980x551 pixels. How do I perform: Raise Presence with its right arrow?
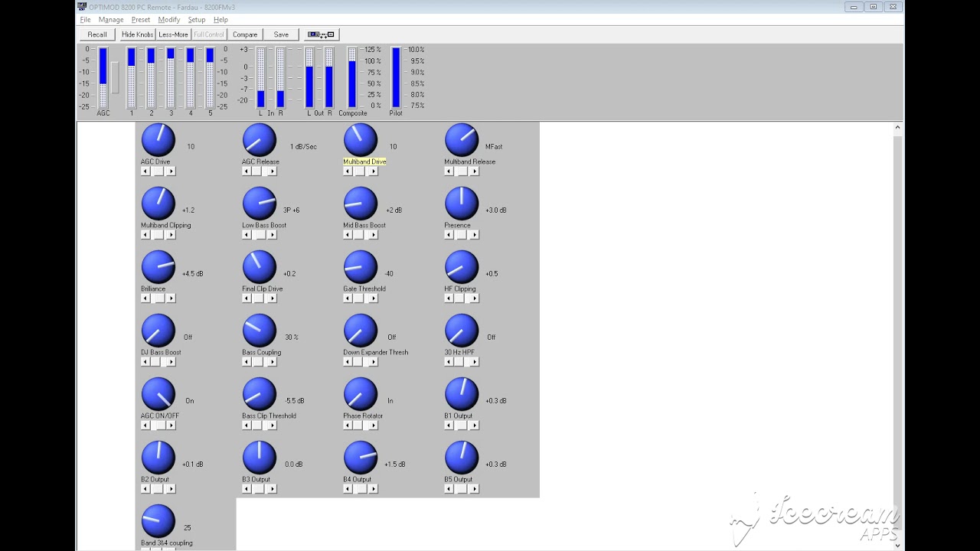tap(474, 235)
